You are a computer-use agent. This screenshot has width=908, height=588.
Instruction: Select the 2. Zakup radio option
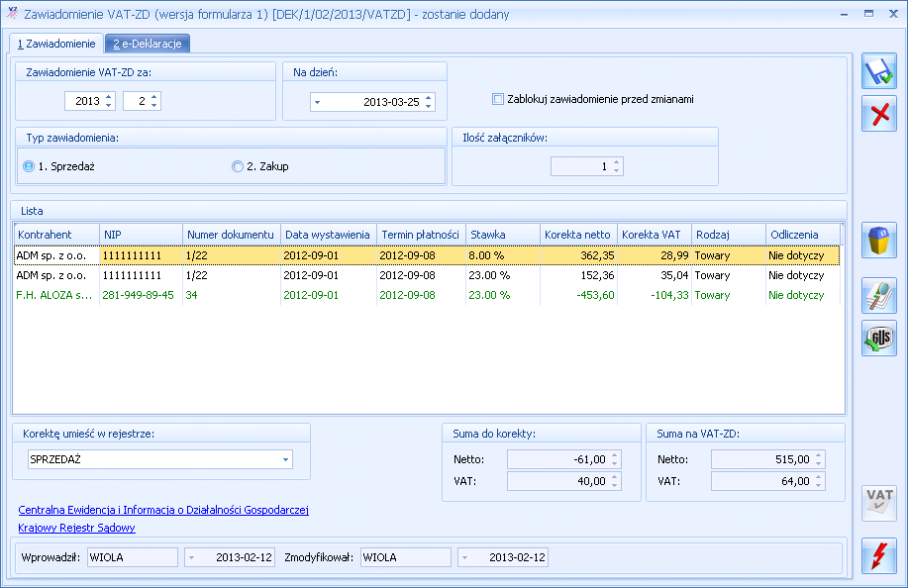(x=237, y=166)
